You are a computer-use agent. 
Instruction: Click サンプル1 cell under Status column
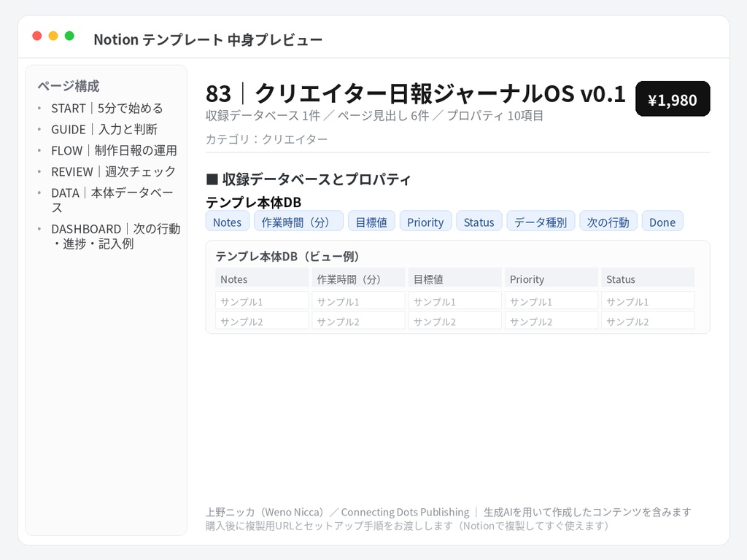point(648,301)
